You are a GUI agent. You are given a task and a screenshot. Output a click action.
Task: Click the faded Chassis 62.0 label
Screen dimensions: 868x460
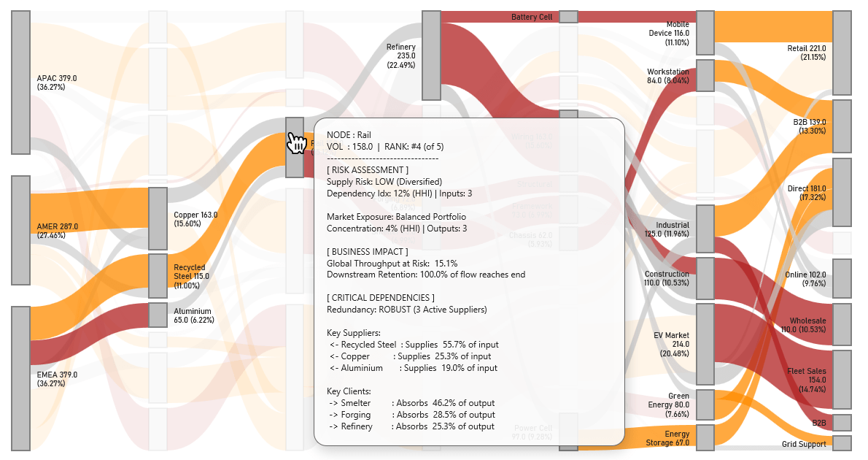coord(530,239)
